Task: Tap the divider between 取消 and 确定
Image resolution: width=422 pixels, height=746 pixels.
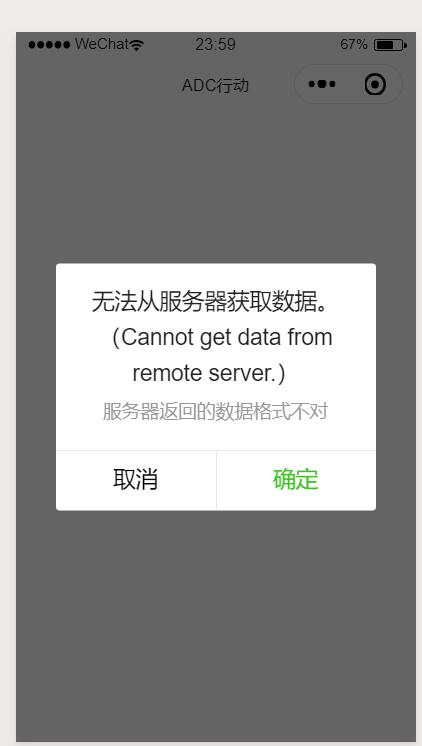Action: tap(216, 481)
